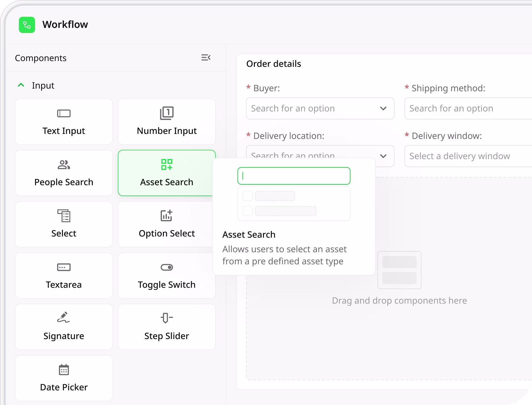Choose the Date Picker calendar icon
Screen dimensions: 532x405
64,370
